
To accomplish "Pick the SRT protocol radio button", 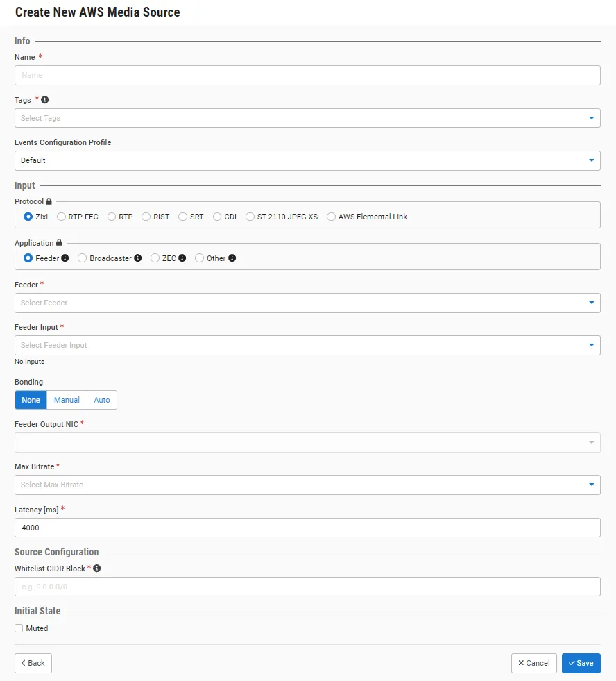I will (182, 217).
